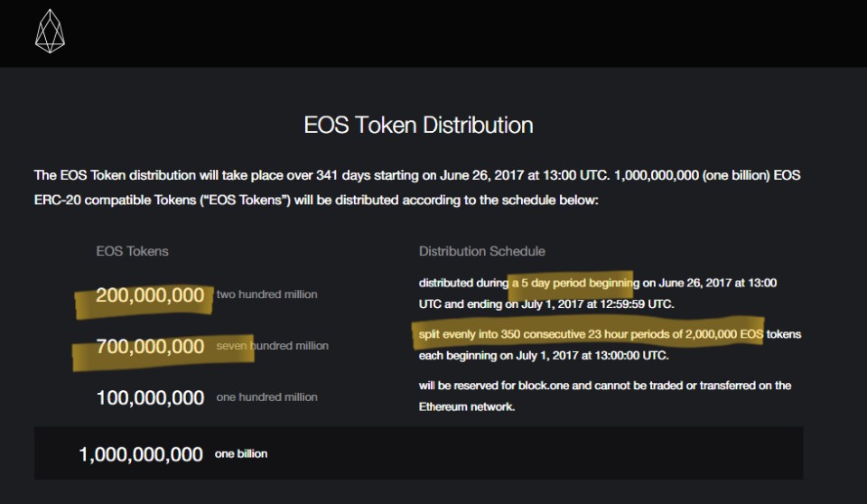
Task: Click the 'one billion' label in total row
Action: point(240,453)
